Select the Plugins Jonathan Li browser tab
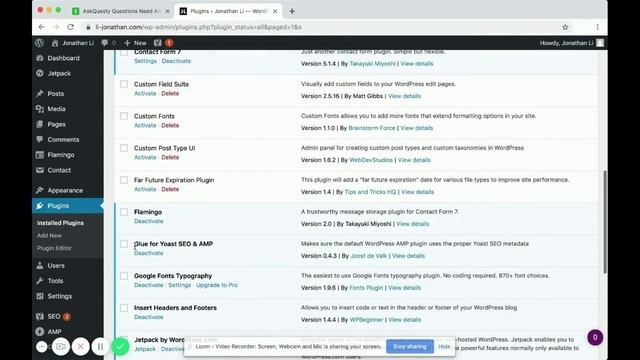 click(229, 11)
